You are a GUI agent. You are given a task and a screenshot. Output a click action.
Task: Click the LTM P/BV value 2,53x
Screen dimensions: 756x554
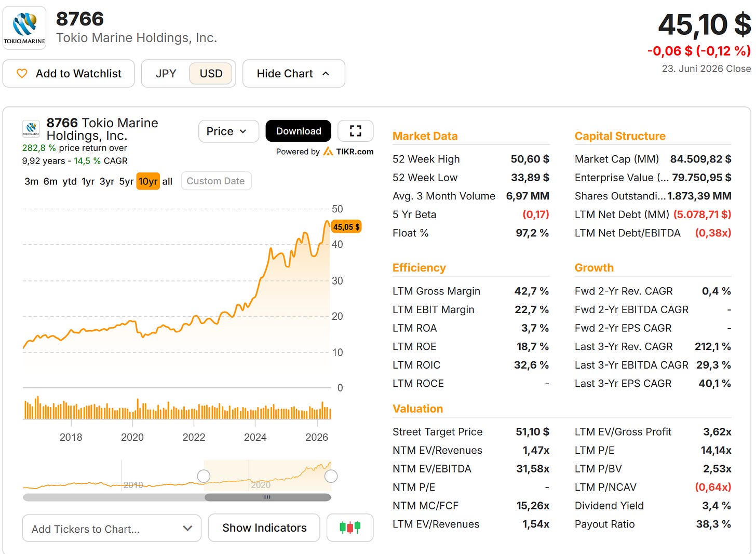(x=718, y=469)
